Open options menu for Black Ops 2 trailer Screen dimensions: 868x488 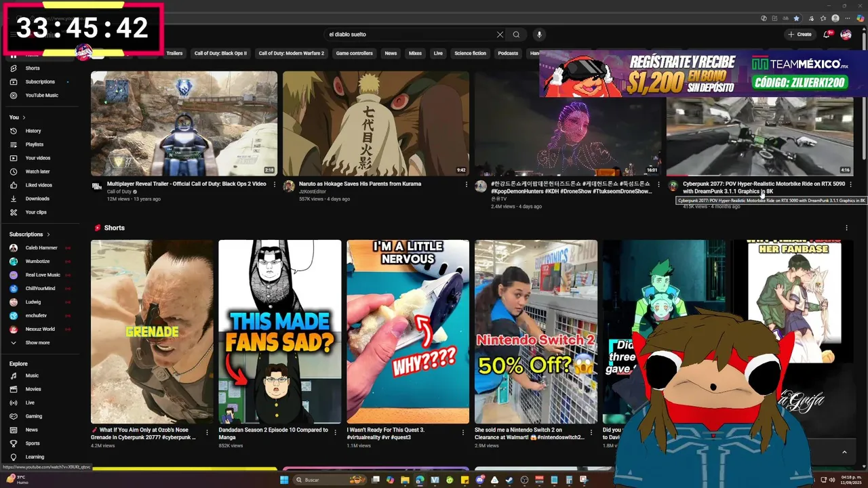pyautogui.click(x=275, y=184)
